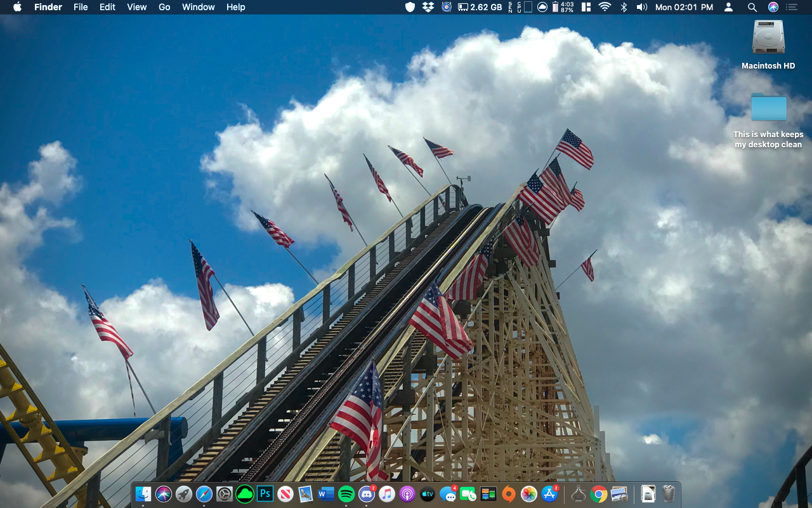Open the volume control menu
The width and height of the screenshot is (812, 508).
pos(642,7)
